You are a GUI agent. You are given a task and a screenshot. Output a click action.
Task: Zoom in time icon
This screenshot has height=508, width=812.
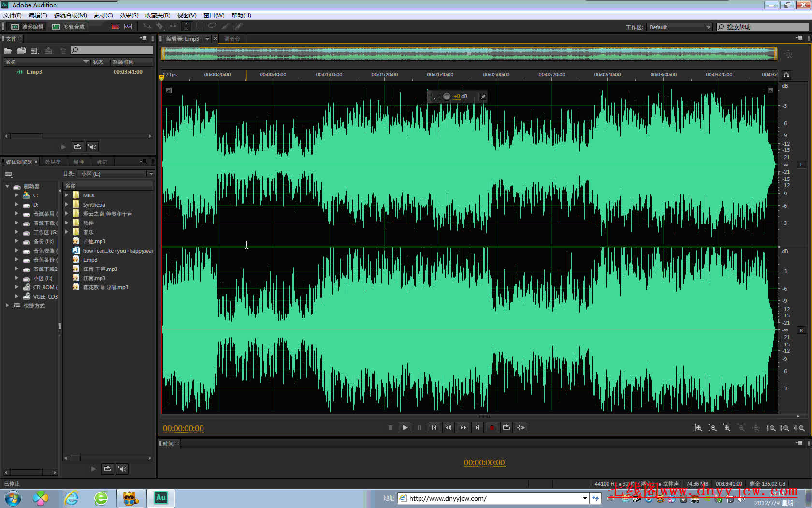click(x=727, y=428)
